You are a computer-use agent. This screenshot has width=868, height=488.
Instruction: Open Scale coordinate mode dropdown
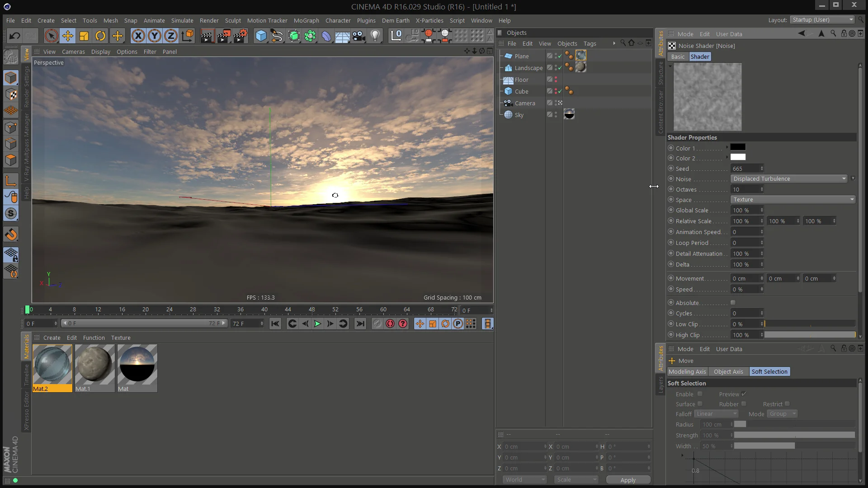point(576,480)
